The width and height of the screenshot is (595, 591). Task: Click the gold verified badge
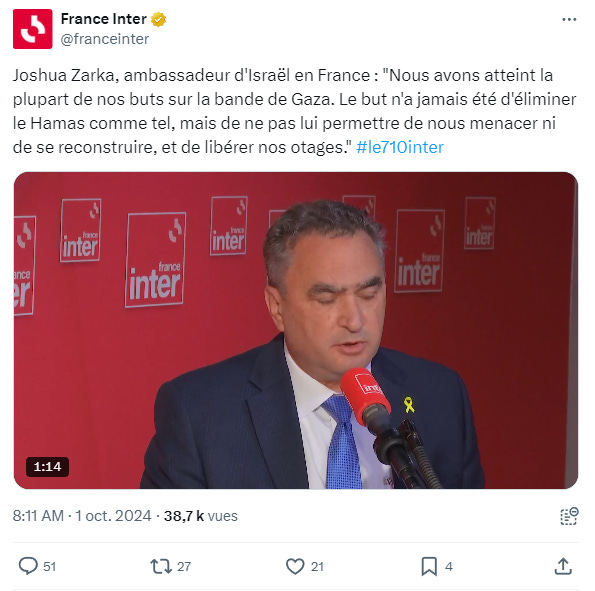[x=158, y=19]
